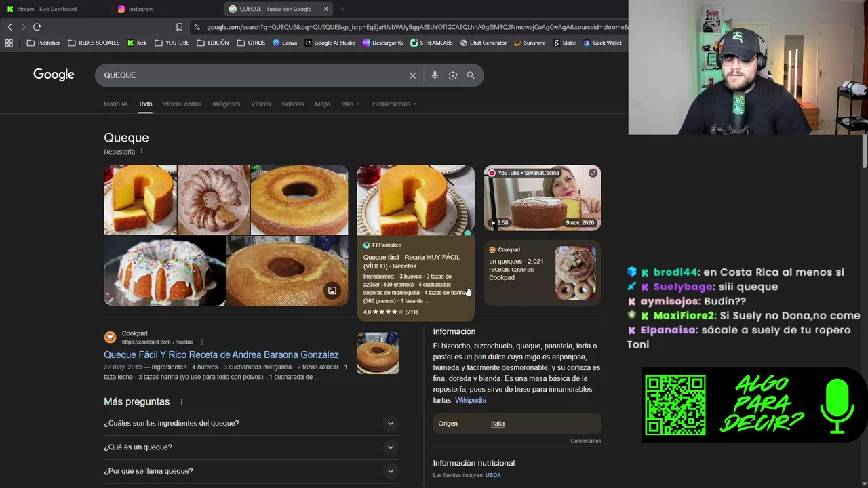Image resolution: width=868 pixels, height=488 pixels.
Task: Select the Todo search tab
Action: (x=145, y=104)
